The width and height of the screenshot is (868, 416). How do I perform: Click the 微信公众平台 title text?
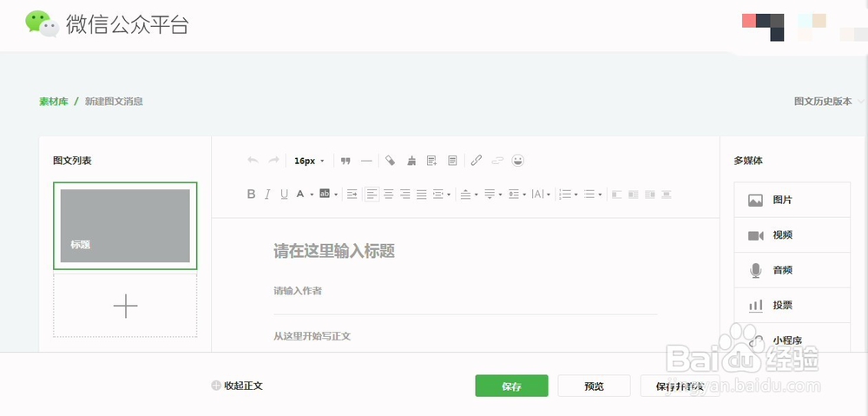tap(128, 25)
